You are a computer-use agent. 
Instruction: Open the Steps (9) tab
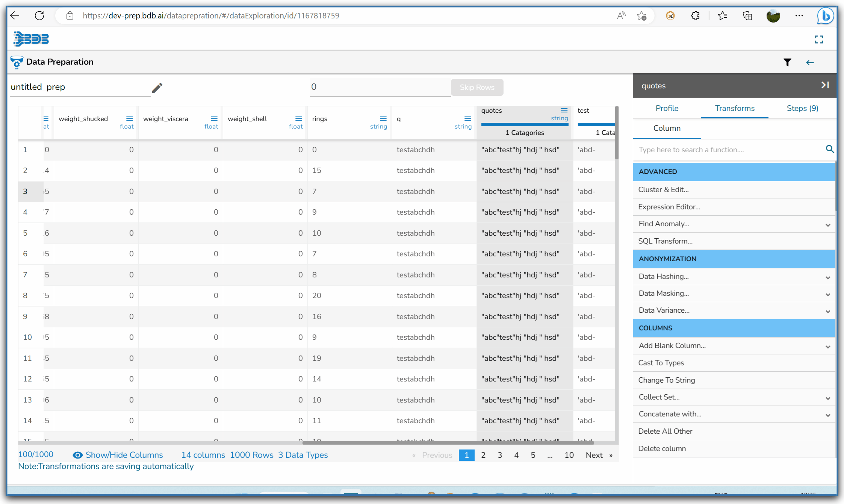[802, 108]
